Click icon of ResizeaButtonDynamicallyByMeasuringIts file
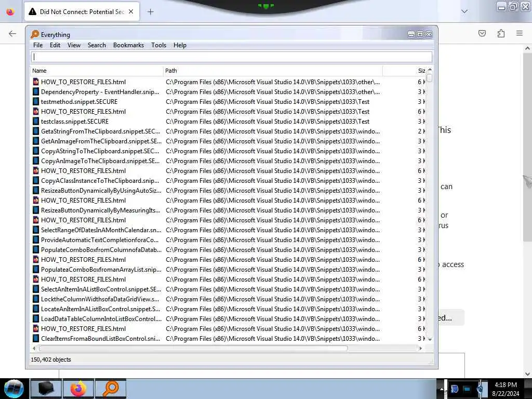Image resolution: width=532 pixels, height=399 pixels. pyautogui.click(x=36, y=210)
